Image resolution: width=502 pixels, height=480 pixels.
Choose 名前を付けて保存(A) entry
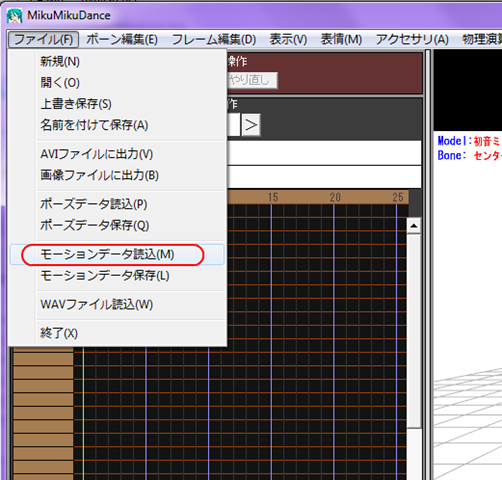(117, 125)
